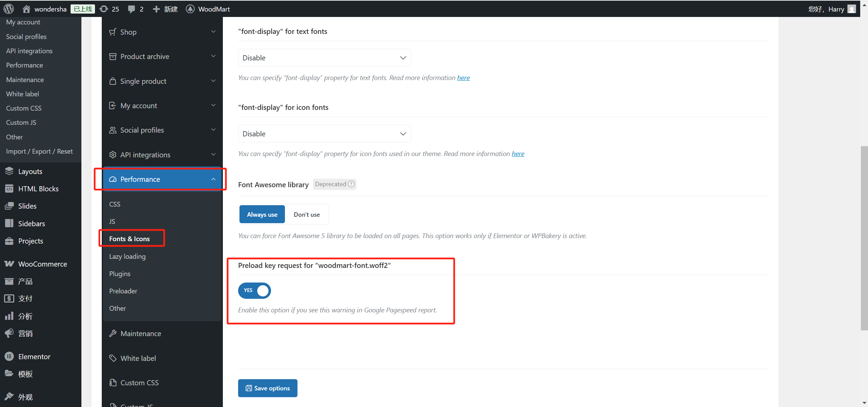
Task: Select Always use for Font Awesome
Action: click(262, 214)
